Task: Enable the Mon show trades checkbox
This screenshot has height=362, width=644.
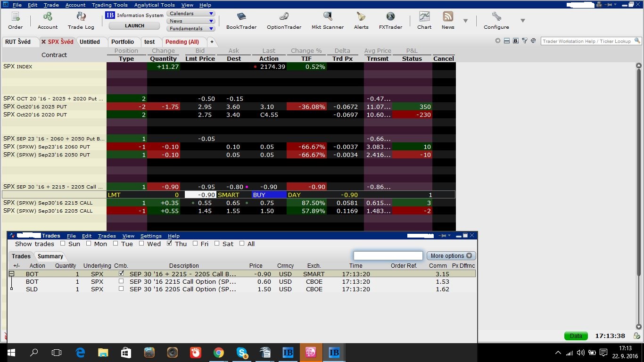Action: click(x=88, y=244)
